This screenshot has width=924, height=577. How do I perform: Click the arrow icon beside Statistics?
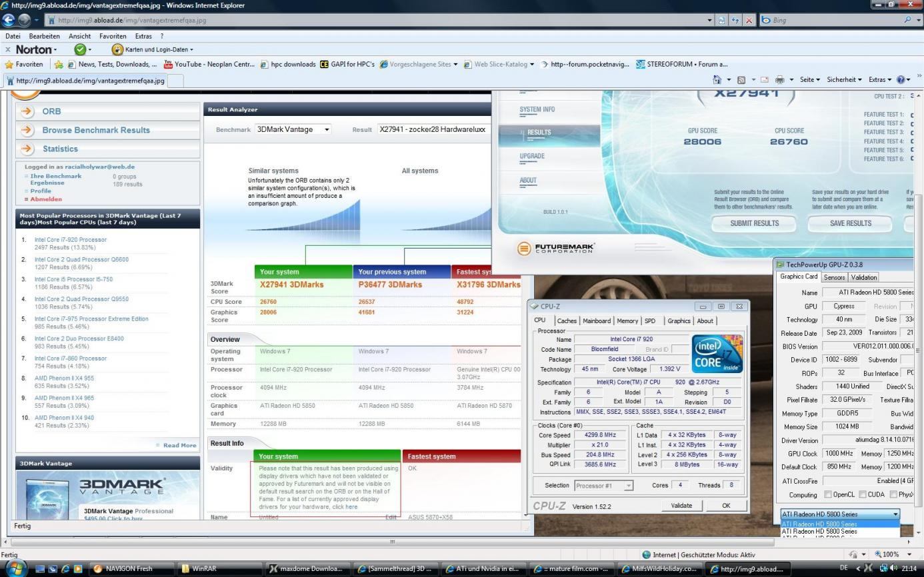[27, 149]
